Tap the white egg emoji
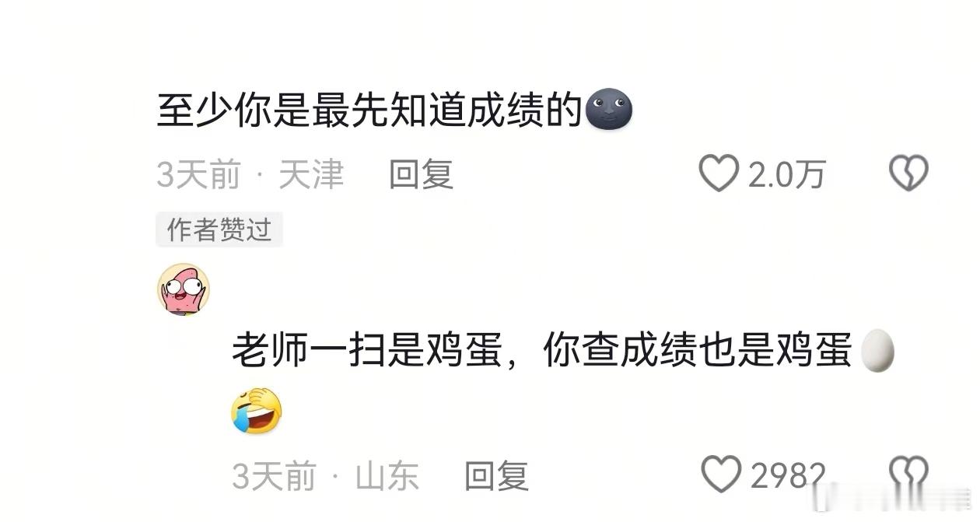Viewport: 980px width, 522px height. point(877,352)
